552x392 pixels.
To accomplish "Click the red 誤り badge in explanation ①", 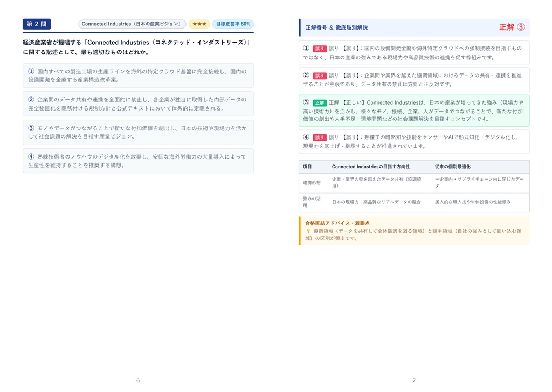I will (320, 48).
